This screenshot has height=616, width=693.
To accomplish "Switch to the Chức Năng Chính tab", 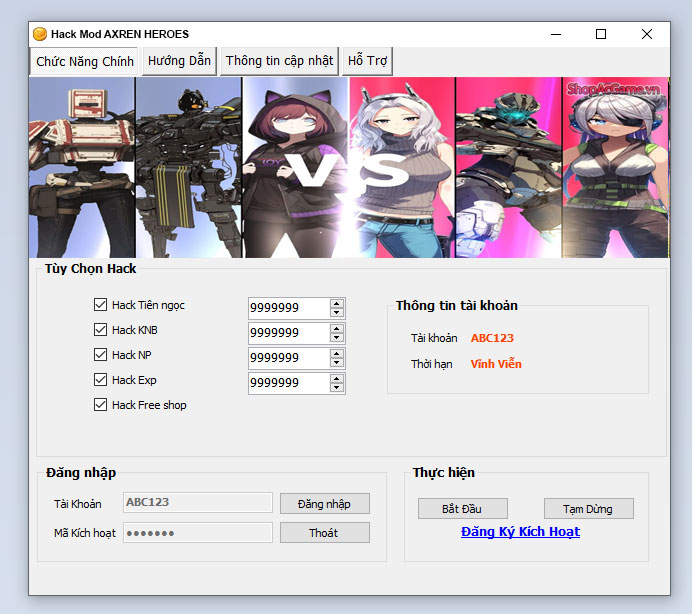I will [x=84, y=61].
